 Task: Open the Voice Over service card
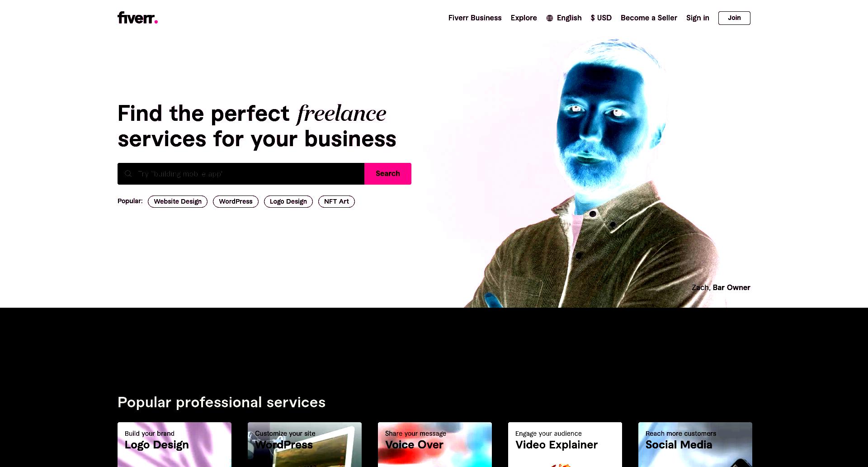coord(435,444)
